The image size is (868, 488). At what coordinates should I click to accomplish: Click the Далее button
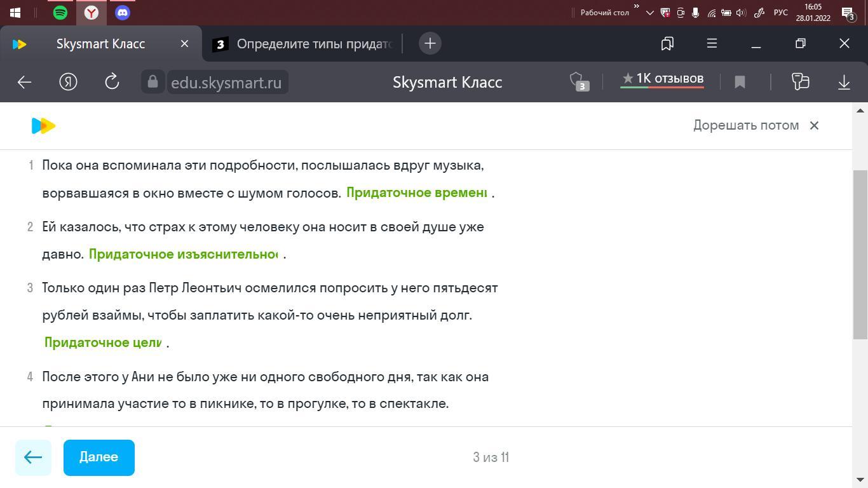99,457
